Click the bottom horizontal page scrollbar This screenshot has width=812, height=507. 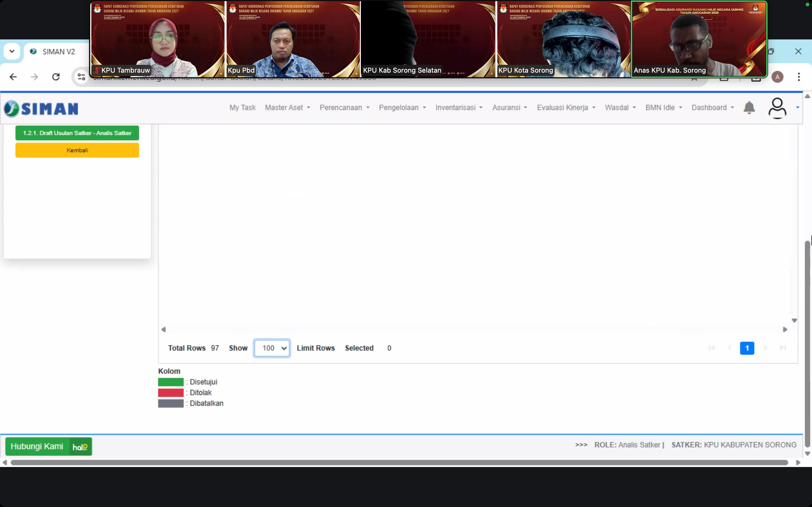click(x=399, y=463)
